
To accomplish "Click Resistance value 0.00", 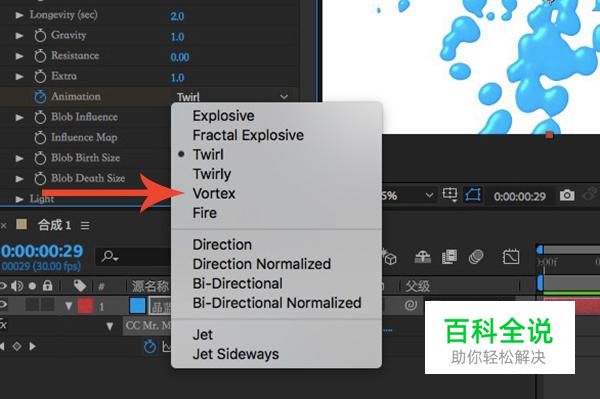I will tap(180, 57).
